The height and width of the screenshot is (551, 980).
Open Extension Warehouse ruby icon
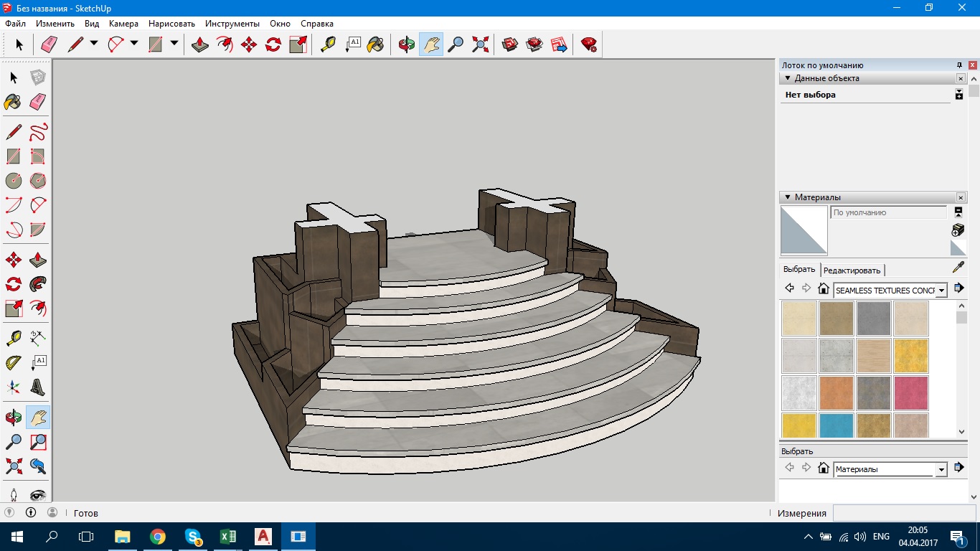(589, 44)
